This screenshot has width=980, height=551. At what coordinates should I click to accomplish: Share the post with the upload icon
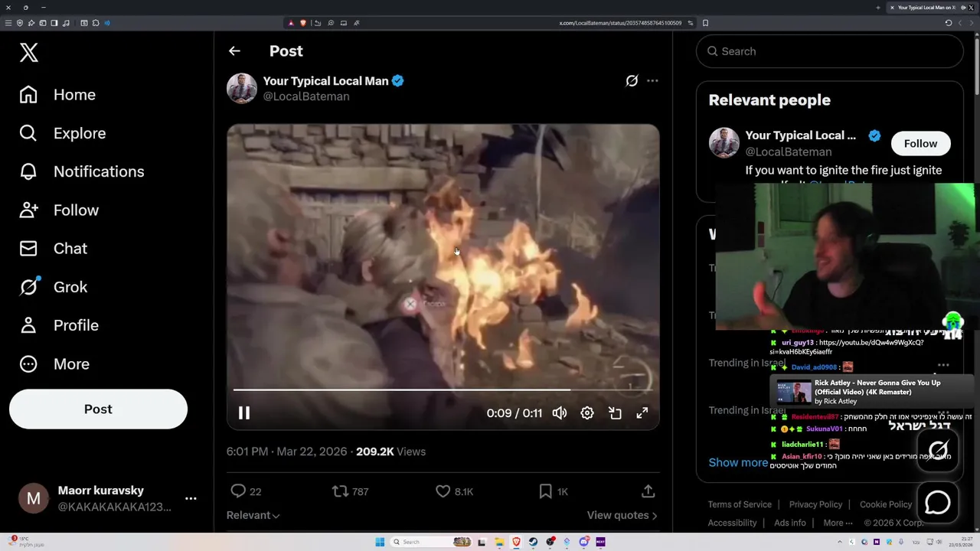[648, 491]
